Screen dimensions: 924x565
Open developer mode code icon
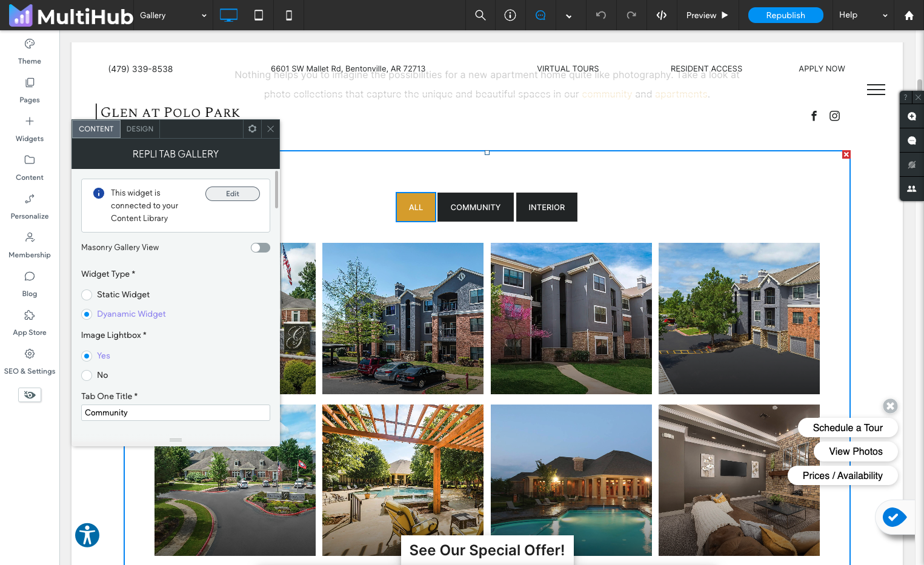pos(662,15)
